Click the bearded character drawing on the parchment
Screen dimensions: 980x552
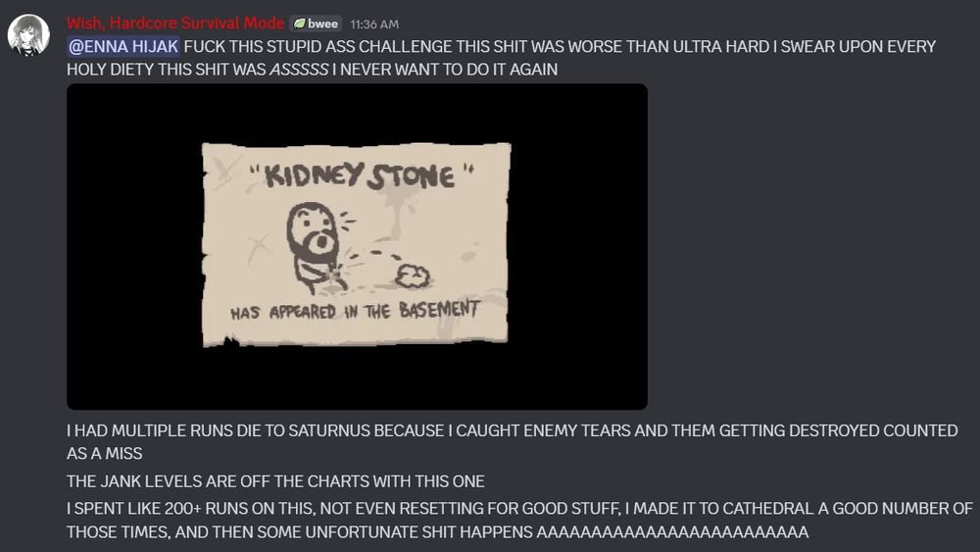click(318, 247)
